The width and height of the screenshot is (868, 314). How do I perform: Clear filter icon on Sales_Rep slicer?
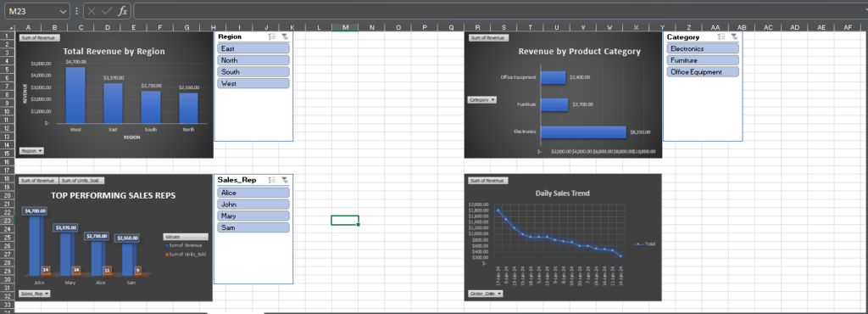(x=285, y=180)
